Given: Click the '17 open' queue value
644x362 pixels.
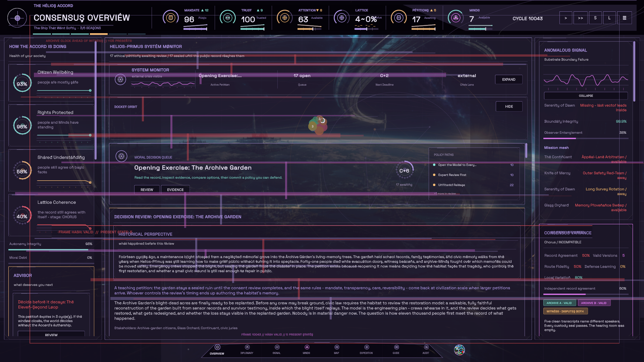Looking at the screenshot, I should [x=302, y=76].
